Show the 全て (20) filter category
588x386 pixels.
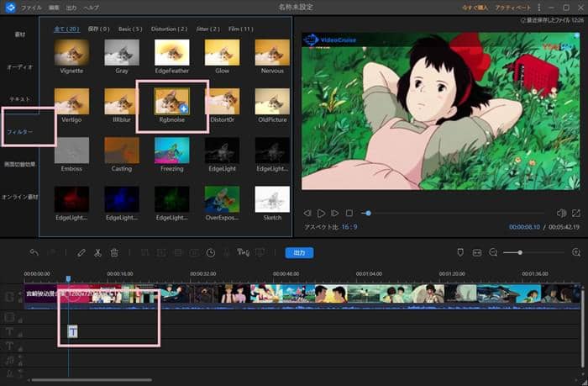[x=66, y=29]
